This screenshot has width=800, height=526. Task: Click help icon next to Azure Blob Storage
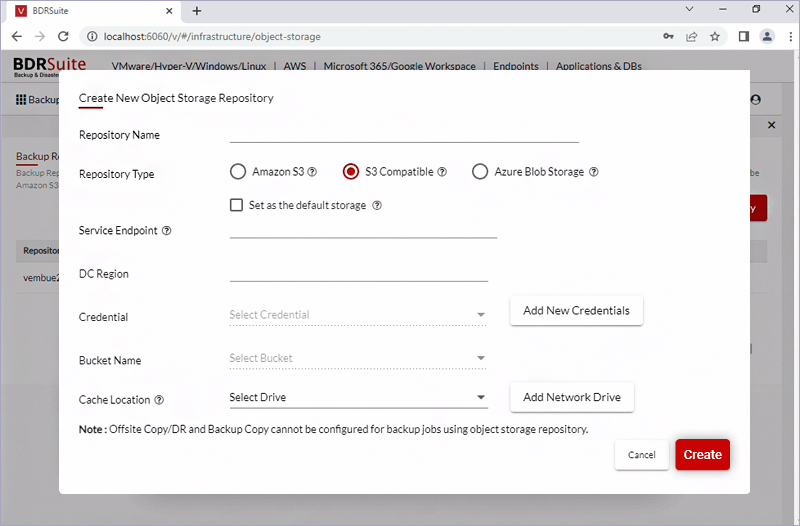click(594, 172)
